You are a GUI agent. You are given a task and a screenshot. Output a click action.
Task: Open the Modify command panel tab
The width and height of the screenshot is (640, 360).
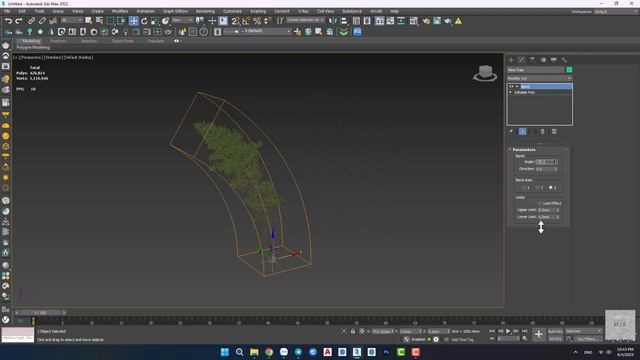pyautogui.click(x=522, y=60)
